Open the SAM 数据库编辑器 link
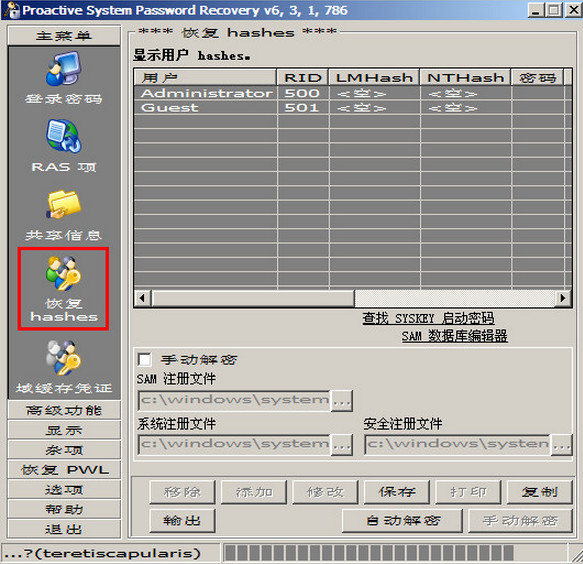Image resolution: width=583 pixels, height=564 pixels. 454,336
